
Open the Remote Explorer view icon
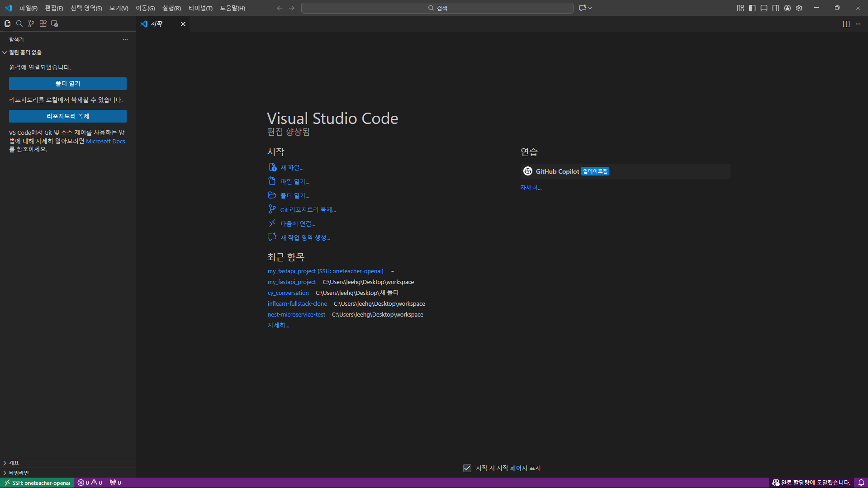[x=55, y=24]
